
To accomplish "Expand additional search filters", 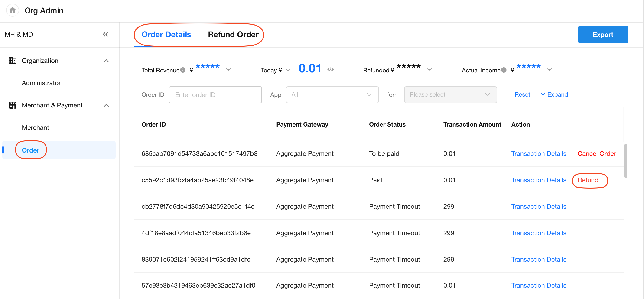I will [554, 94].
